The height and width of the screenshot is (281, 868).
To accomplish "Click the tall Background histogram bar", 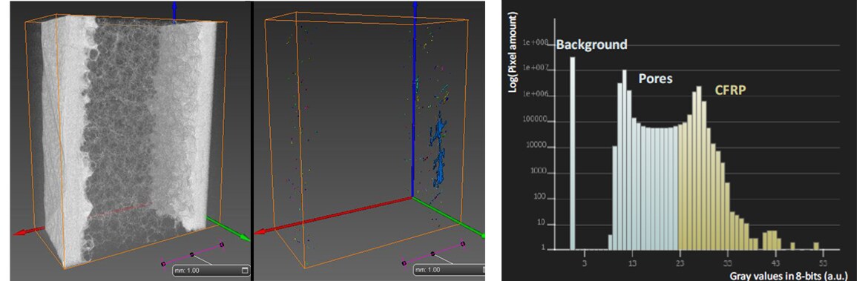I will click(573, 153).
